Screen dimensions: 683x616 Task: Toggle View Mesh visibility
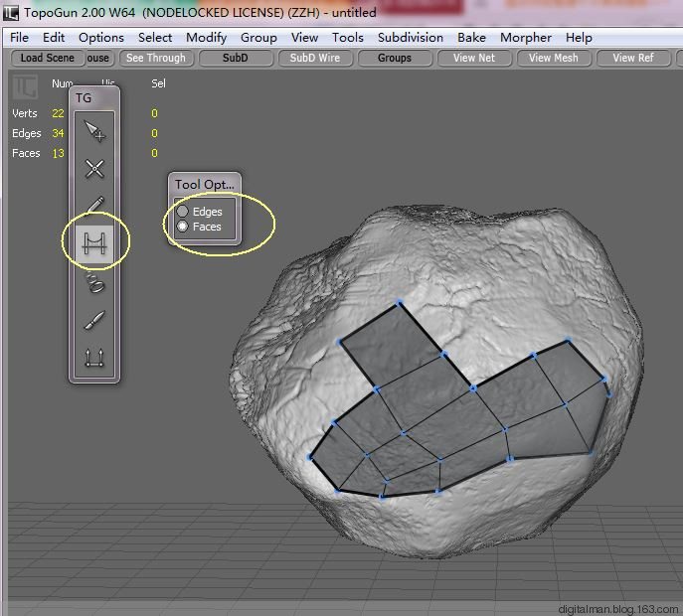click(x=553, y=58)
